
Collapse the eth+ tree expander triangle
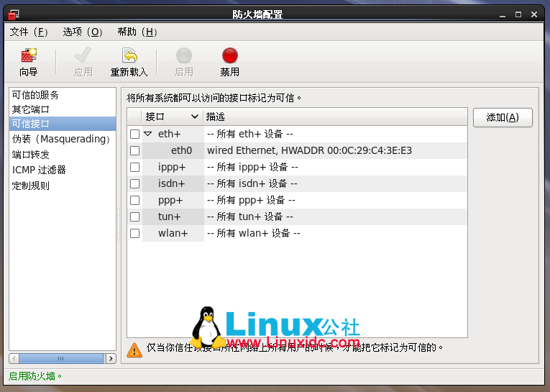click(x=148, y=134)
